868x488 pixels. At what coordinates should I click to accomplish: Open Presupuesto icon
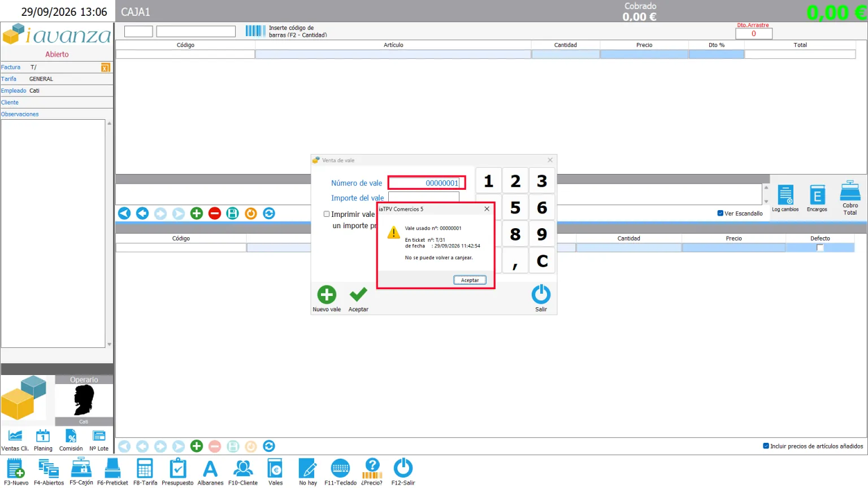177,468
